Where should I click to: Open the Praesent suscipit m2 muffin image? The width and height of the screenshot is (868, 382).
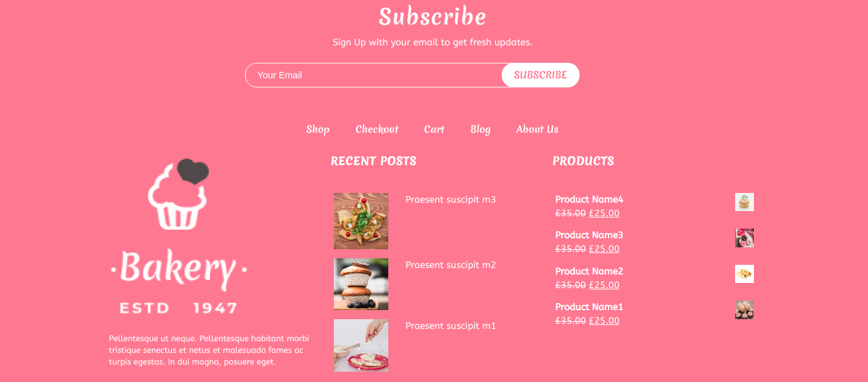tap(361, 284)
